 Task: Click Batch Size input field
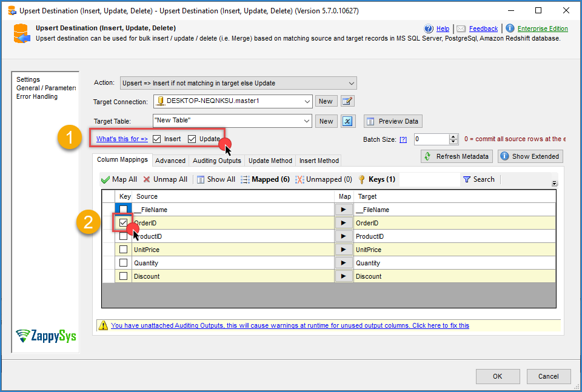click(431, 139)
